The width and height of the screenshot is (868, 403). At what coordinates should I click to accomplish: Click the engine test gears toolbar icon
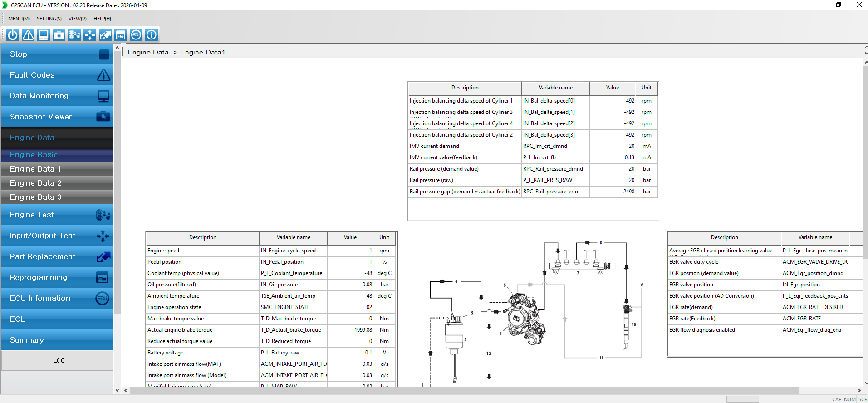(x=74, y=35)
